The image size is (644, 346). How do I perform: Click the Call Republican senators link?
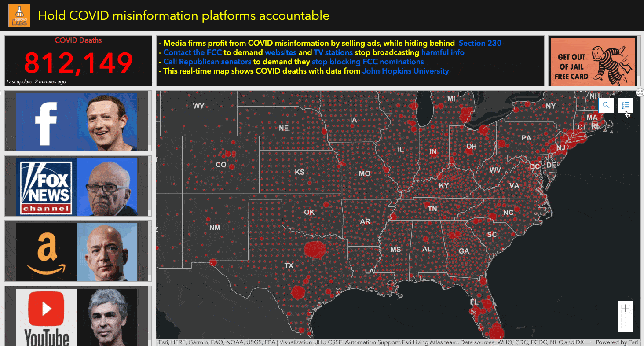pyautogui.click(x=207, y=62)
